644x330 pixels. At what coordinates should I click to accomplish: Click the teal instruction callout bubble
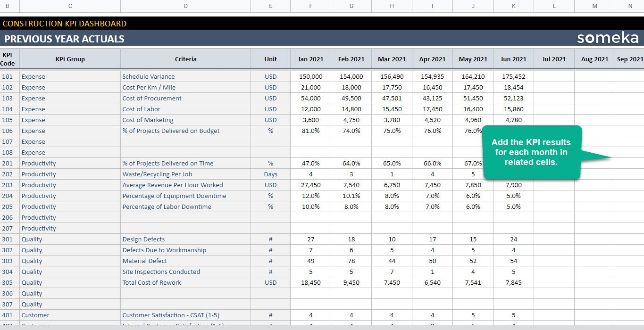click(532, 152)
